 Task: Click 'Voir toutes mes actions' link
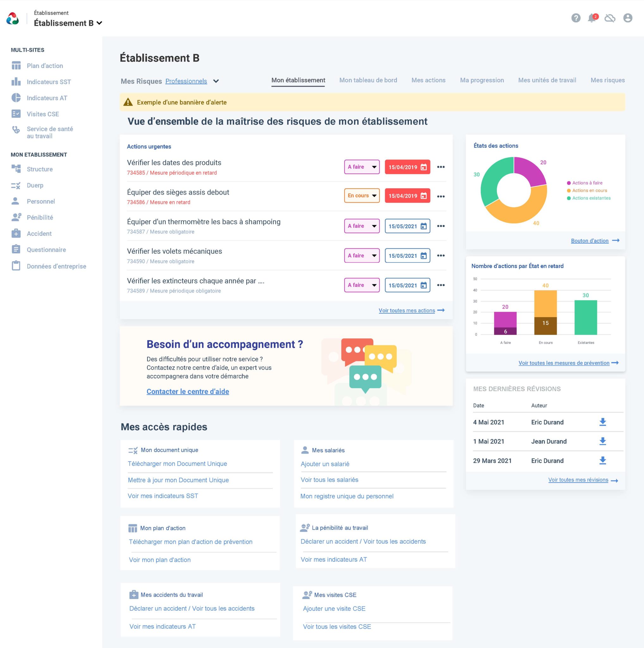407,310
